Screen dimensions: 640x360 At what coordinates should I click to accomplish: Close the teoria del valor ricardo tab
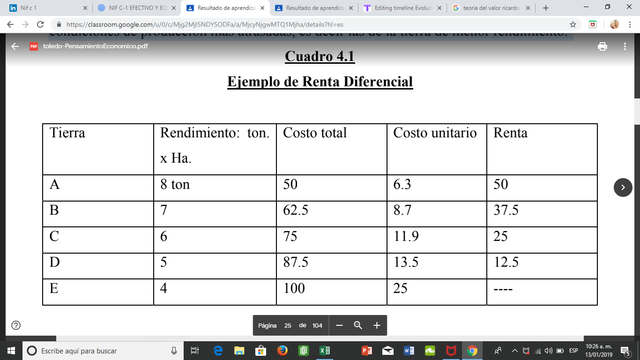(x=528, y=8)
